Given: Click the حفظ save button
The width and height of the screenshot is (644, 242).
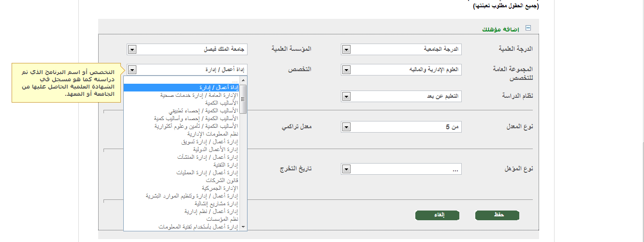Looking at the screenshot, I should pyautogui.click(x=497, y=215).
